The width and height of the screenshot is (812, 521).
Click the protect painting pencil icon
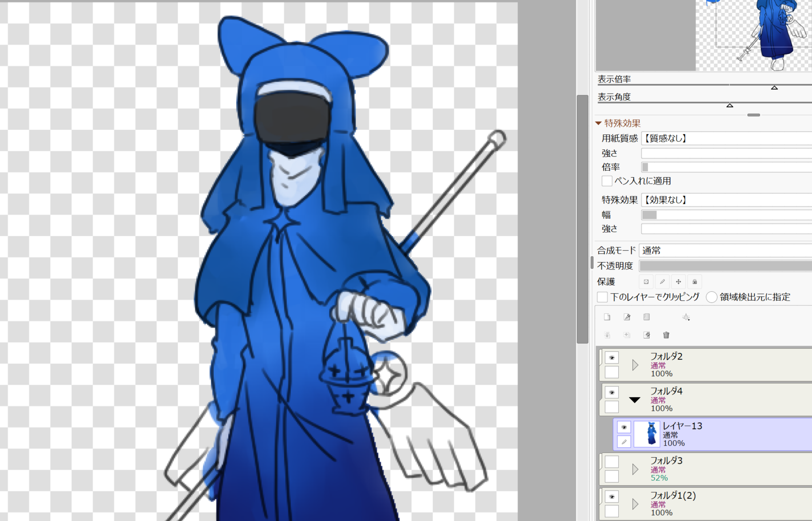662,282
